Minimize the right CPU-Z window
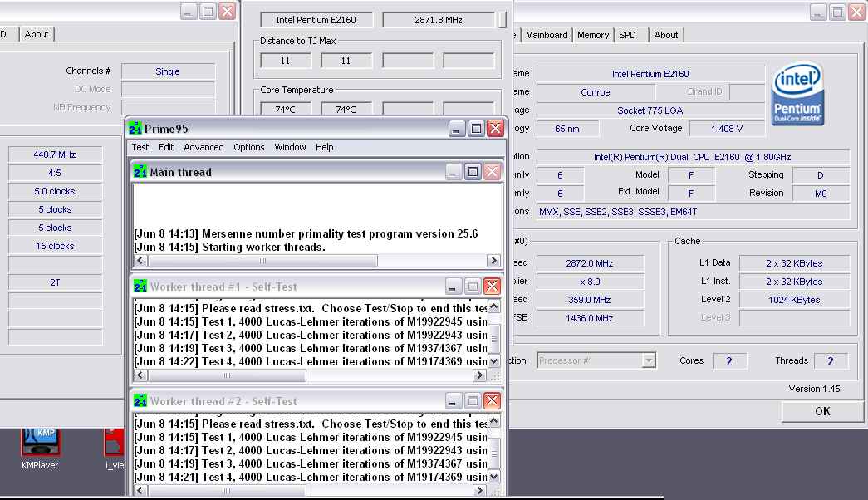The height and width of the screenshot is (500, 868). click(818, 12)
